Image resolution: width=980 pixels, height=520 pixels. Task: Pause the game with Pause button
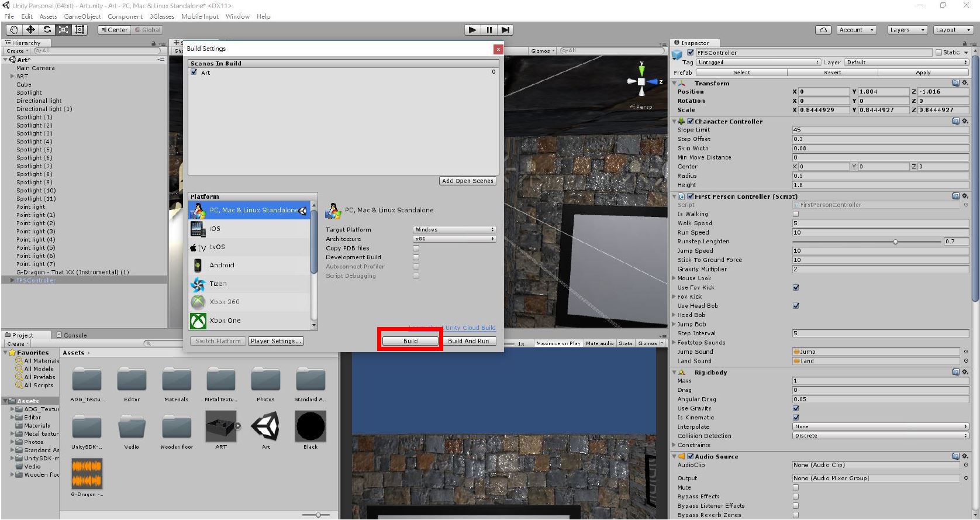tap(489, 30)
